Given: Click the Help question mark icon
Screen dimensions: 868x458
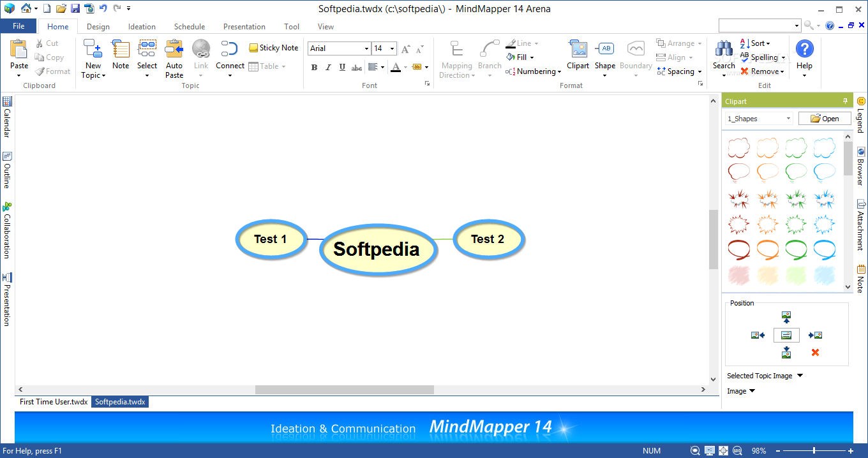Looking at the screenshot, I should coord(805,49).
